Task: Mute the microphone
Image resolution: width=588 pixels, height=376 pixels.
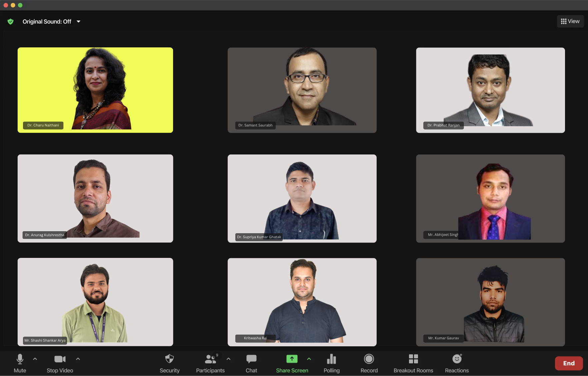Action: (20, 363)
